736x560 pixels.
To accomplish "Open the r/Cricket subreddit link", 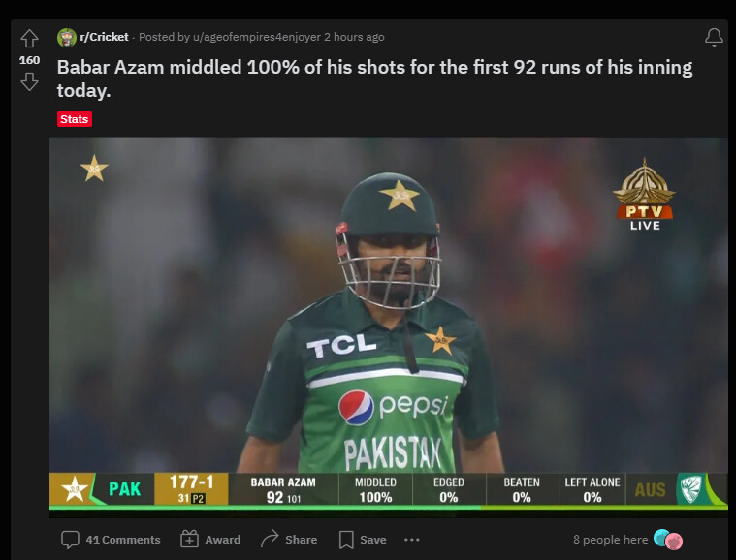I will 104,37.
